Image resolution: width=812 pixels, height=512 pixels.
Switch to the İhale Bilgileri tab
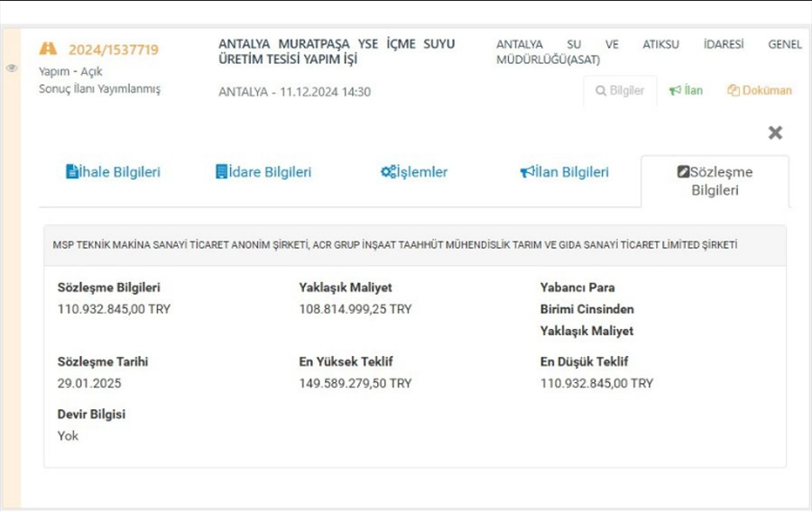(113, 172)
